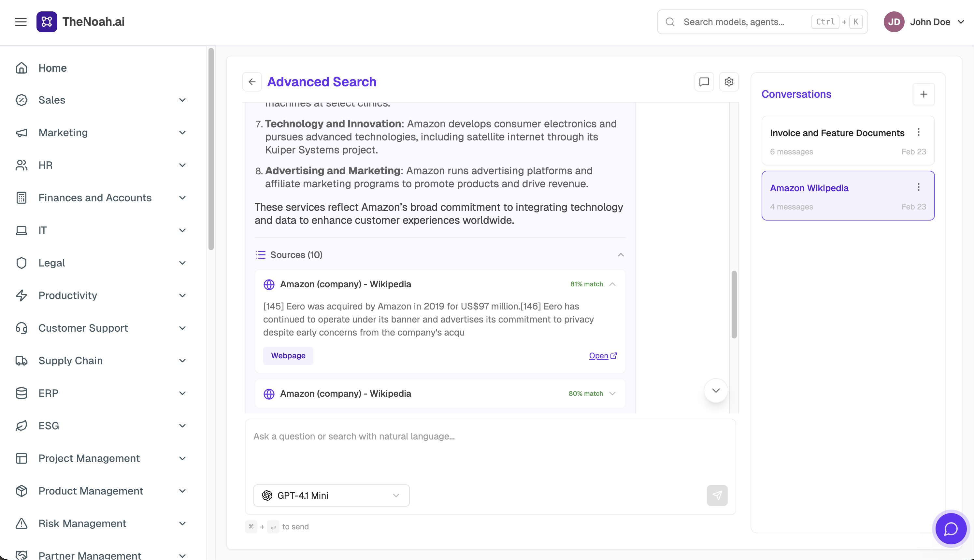Open the chat bubble icon in header
Viewport: 974px width, 560px height.
[x=704, y=82]
